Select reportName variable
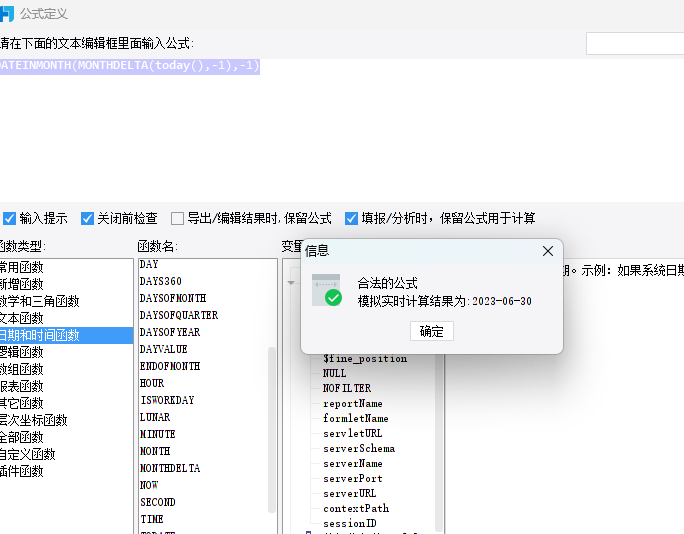The width and height of the screenshot is (684, 534). 352,404
